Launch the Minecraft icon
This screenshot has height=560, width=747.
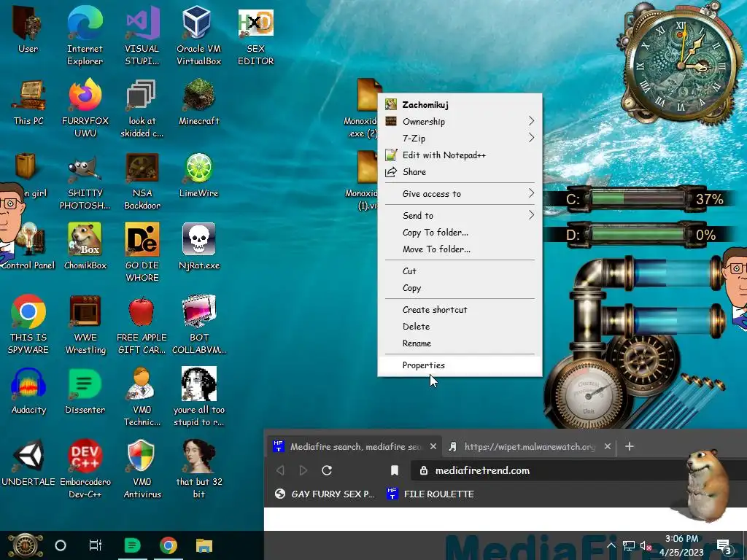pyautogui.click(x=198, y=96)
